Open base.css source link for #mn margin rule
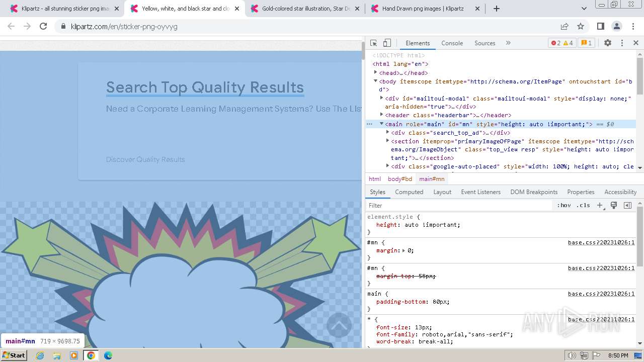Image resolution: width=644 pixels, height=362 pixels. pyautogui.click(x=601, y=242)
